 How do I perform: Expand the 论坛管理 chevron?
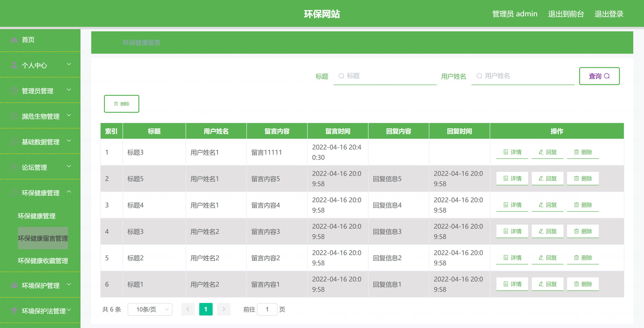(69, 166)
